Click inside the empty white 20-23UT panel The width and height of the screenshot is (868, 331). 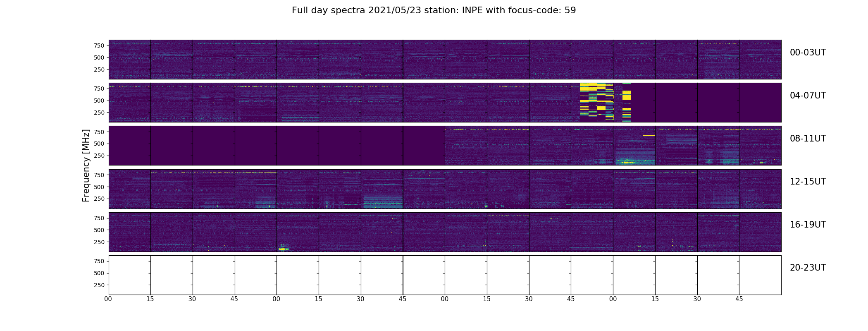(445, 275)
